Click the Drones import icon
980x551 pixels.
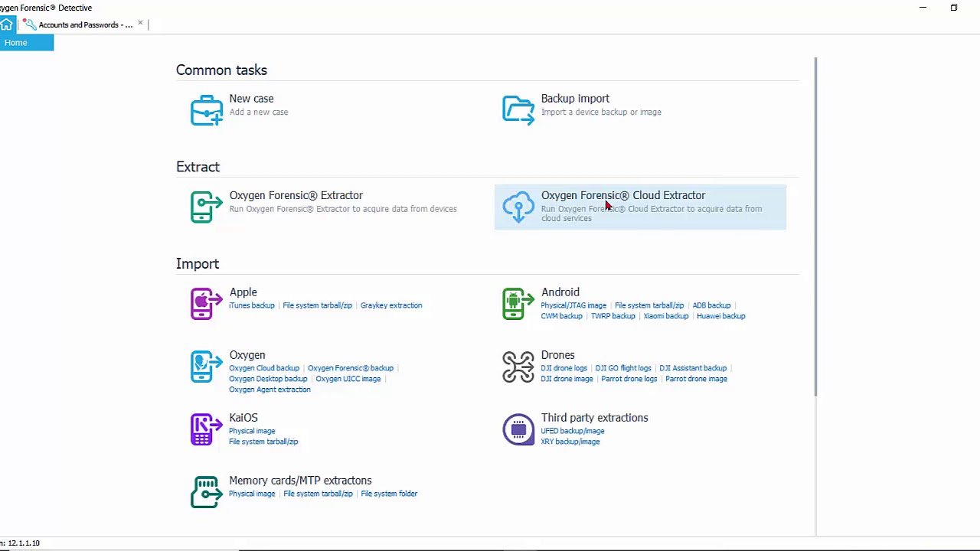(x=518, y=367)
